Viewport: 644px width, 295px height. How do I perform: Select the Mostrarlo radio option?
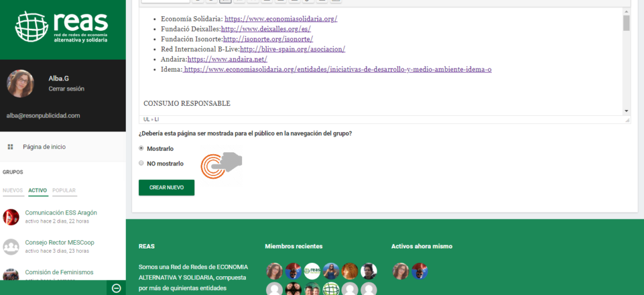click(x=142, y=148)
